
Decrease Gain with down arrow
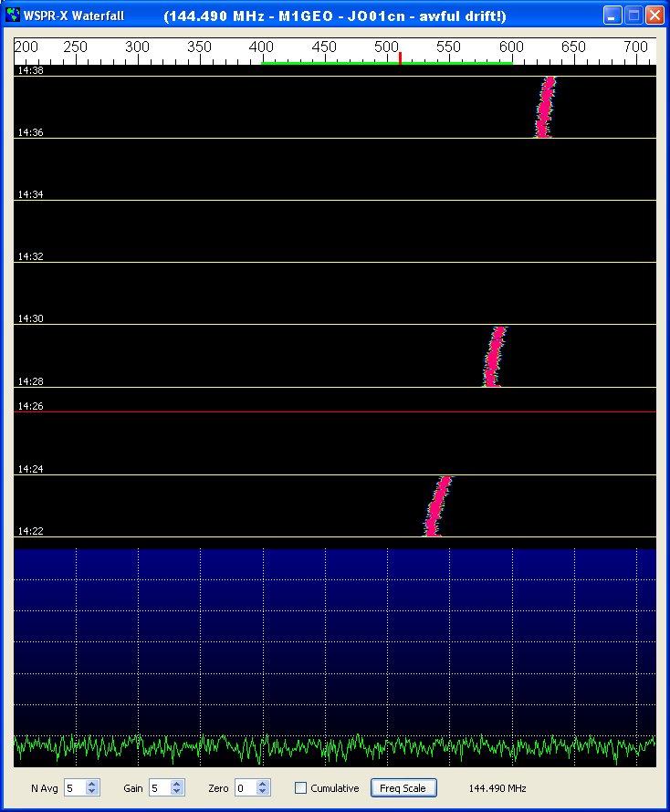(177, 792)
